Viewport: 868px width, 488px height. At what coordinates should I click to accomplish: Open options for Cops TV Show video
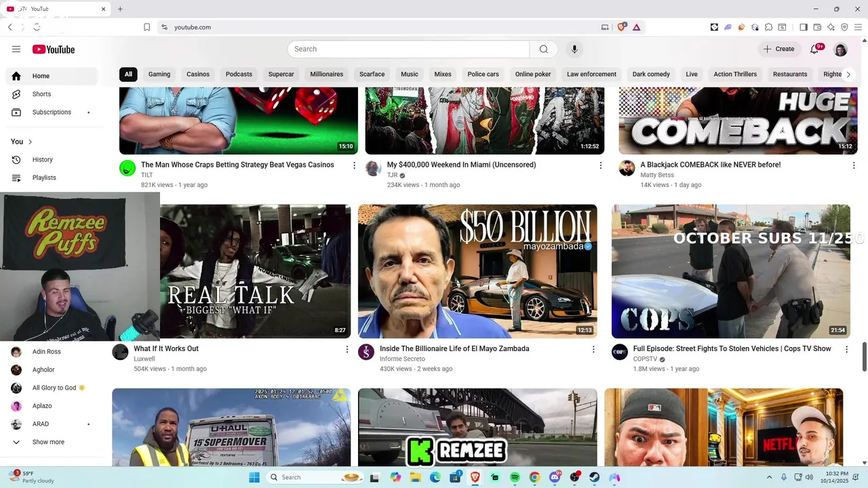point(846,349)
